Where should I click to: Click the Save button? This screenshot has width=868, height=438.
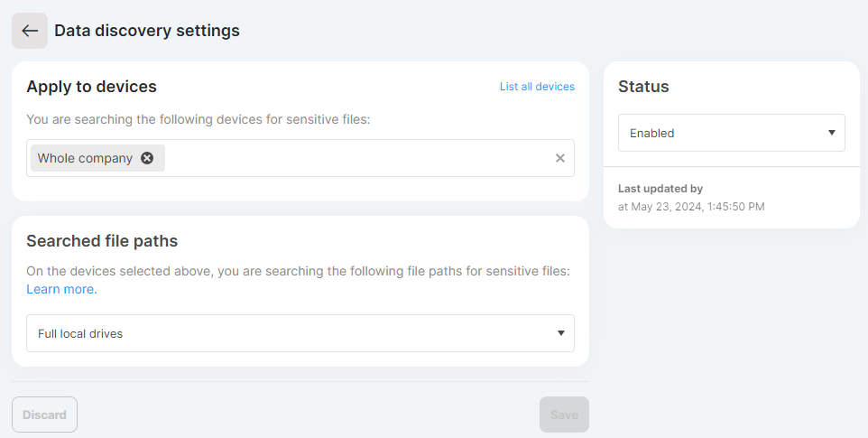(564, 415)
